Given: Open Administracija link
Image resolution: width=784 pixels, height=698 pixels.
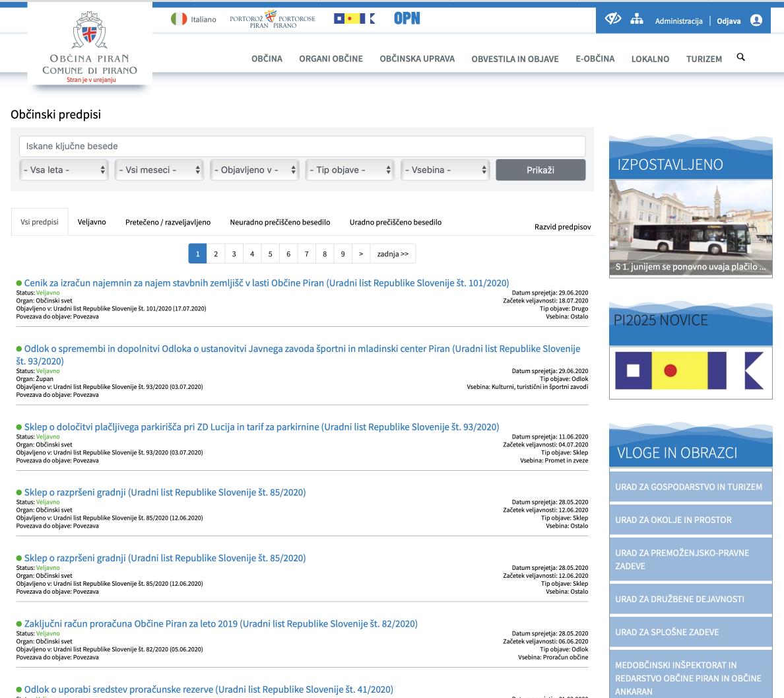Looking at the screenshot, I should pos(678,21).
